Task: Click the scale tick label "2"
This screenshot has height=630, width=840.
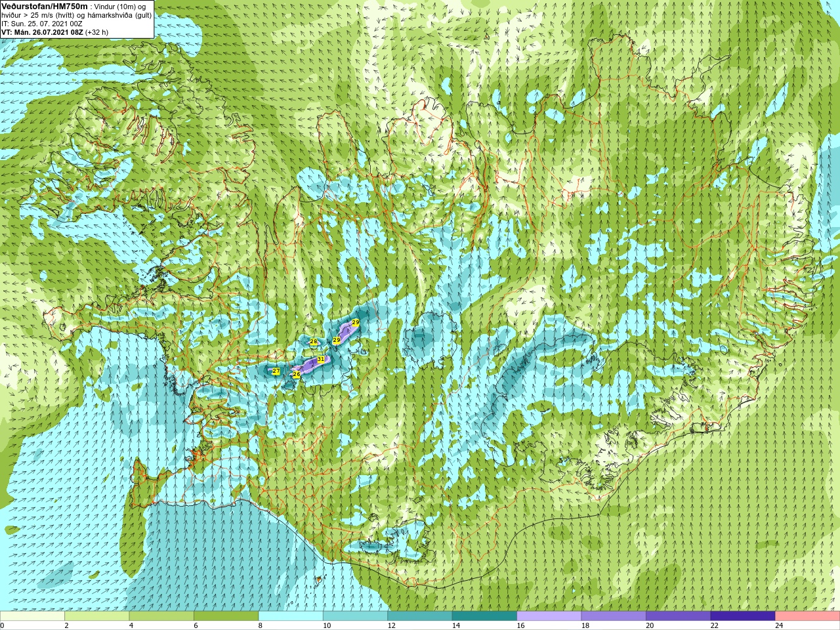Action: click(66, 625)
